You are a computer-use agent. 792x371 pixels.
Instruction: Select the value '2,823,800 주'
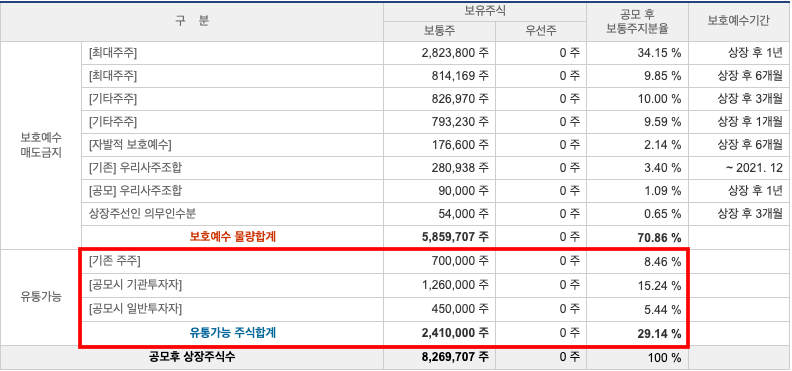[455, 52]
